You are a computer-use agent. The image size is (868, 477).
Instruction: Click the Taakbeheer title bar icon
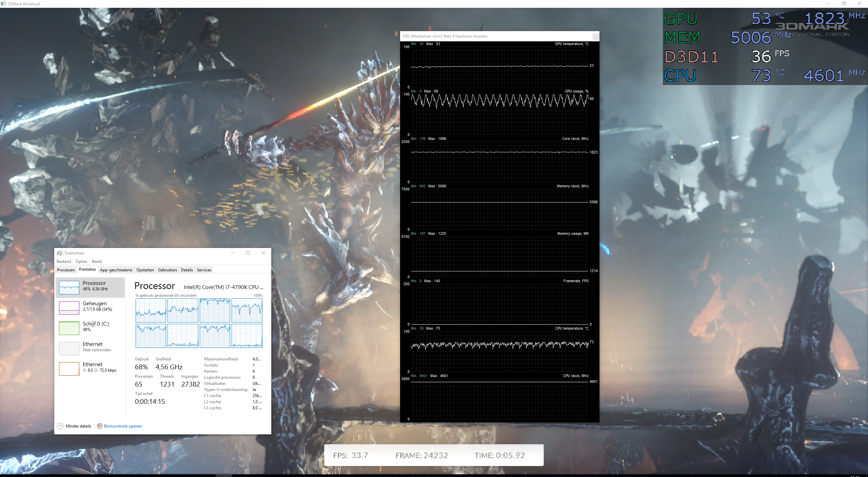pyautogui.click(x=60, y=253)
